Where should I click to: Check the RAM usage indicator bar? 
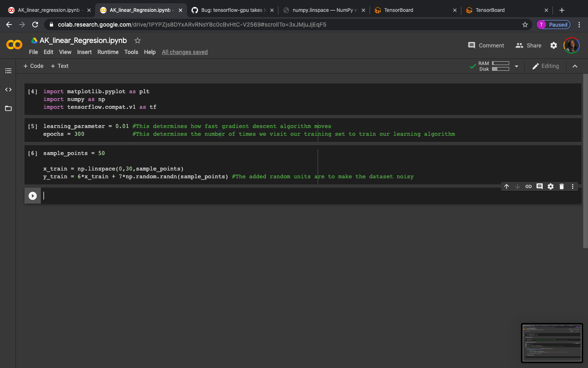(x=500, y=63)
